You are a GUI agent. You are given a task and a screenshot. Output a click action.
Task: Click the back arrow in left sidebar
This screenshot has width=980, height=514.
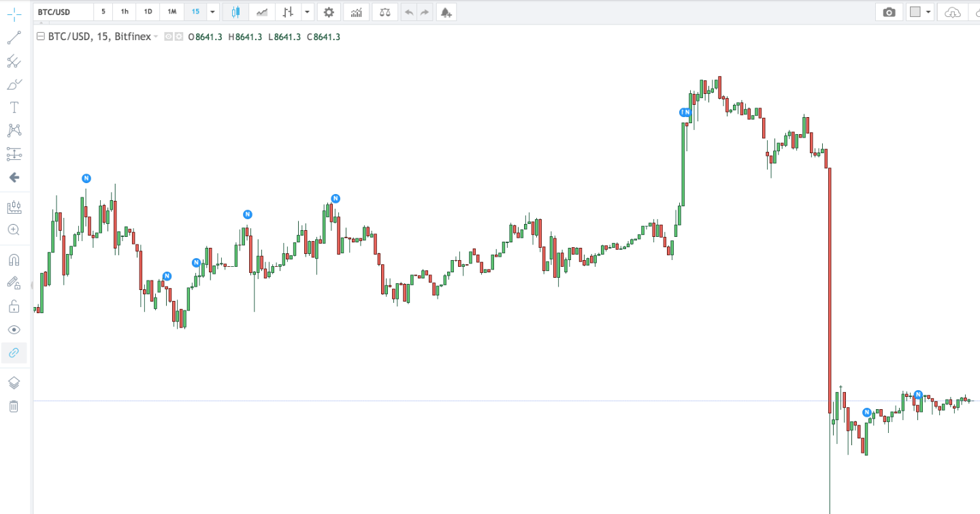pyautogui.click(x=14, y=177)
